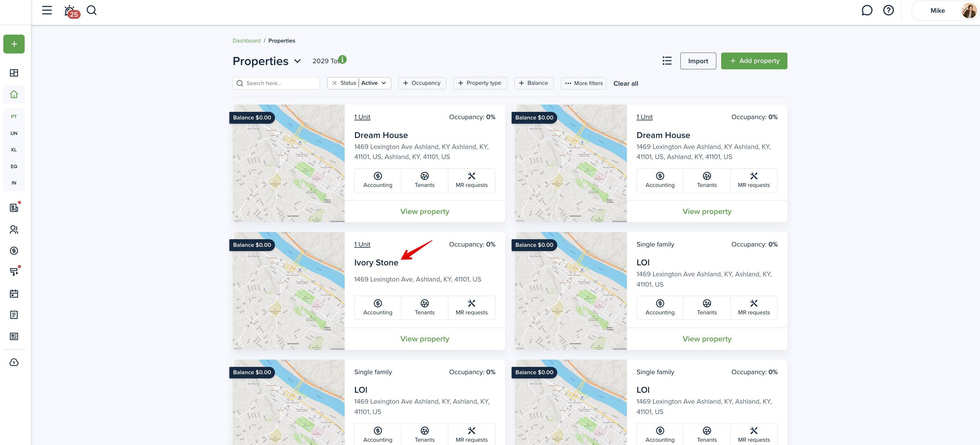Open Accounting on the Ivory Stone card
Image resolution: width=980 pixels, height=445 pixels.
pyautogui.click(x=377, y=307)
